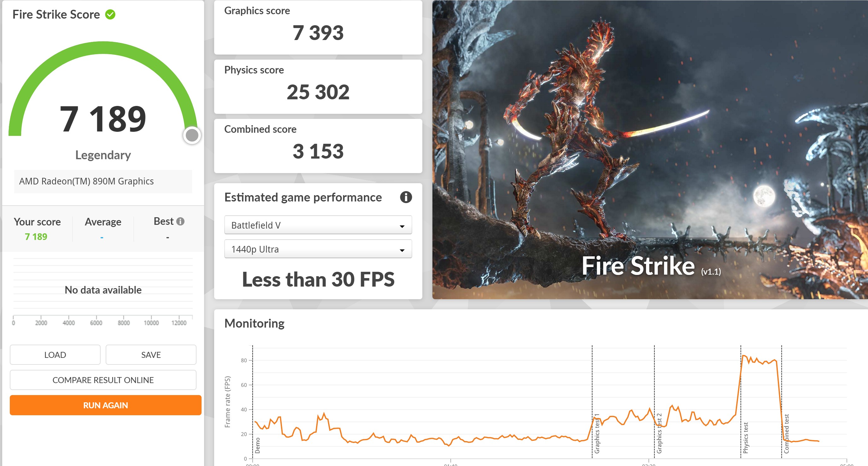This screenshot has height=466, width=868.
Task: Click the Legendary rating text
Action: click(103, 155)
